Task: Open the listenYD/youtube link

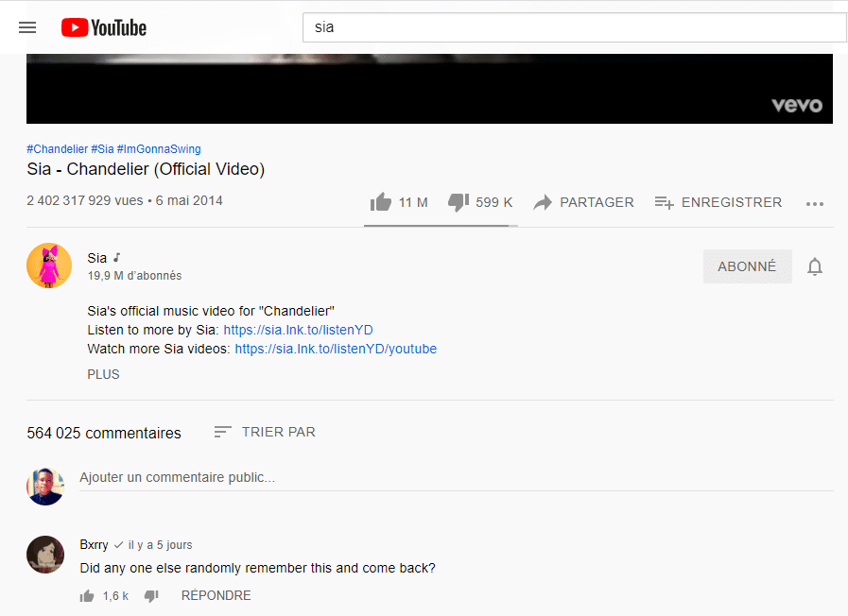Action: click(x=336, y=349)
